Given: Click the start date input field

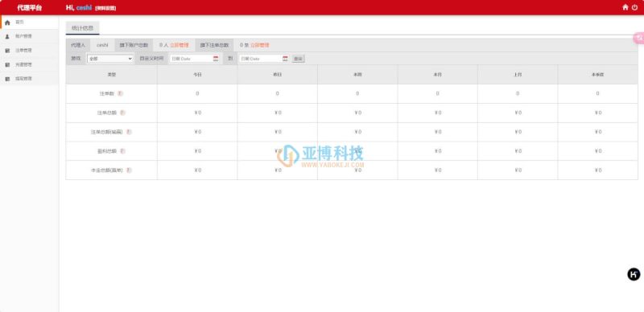Looking at the screenshot, I should [x=195, y=59].
